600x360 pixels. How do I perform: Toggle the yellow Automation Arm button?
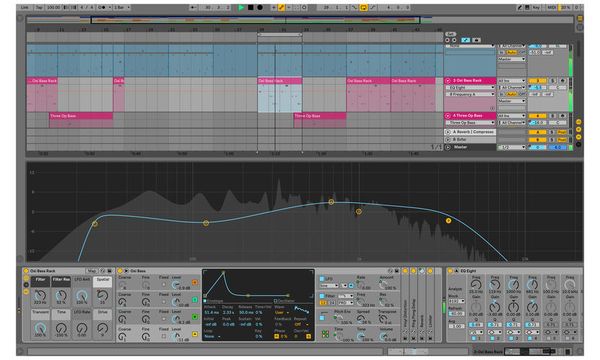(281, 7)
